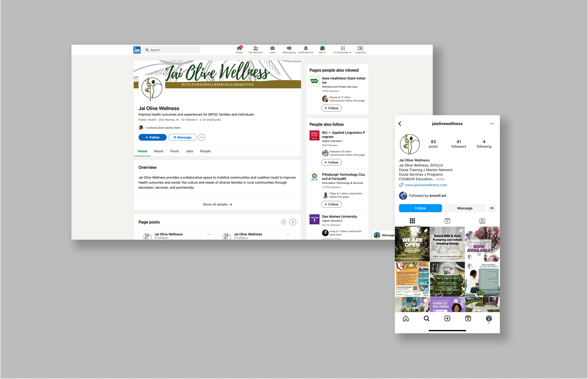Select Instagram tagged photos tab

482,221
